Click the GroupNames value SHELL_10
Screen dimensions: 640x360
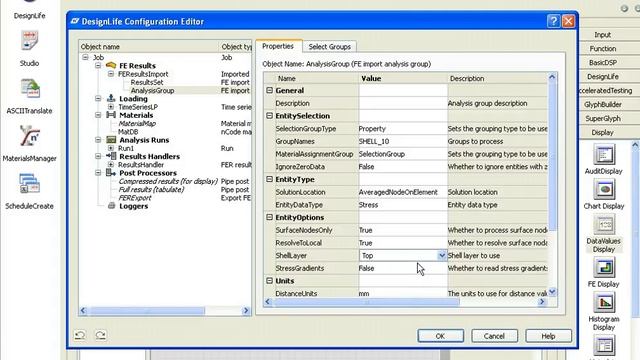coord(374,141)
